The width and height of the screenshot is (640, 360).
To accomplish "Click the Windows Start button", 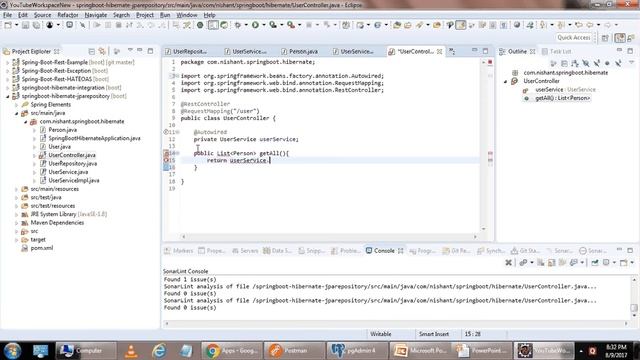I will [x=12, y=351].
